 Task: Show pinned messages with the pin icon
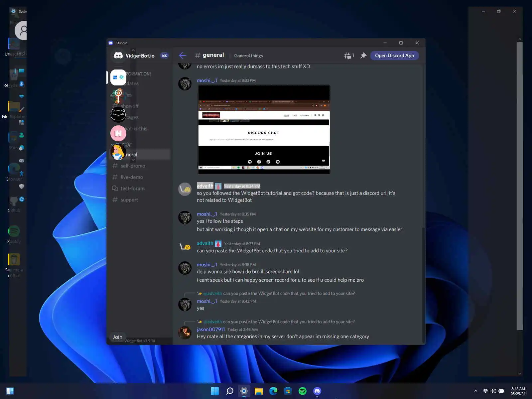coord(363,56)
